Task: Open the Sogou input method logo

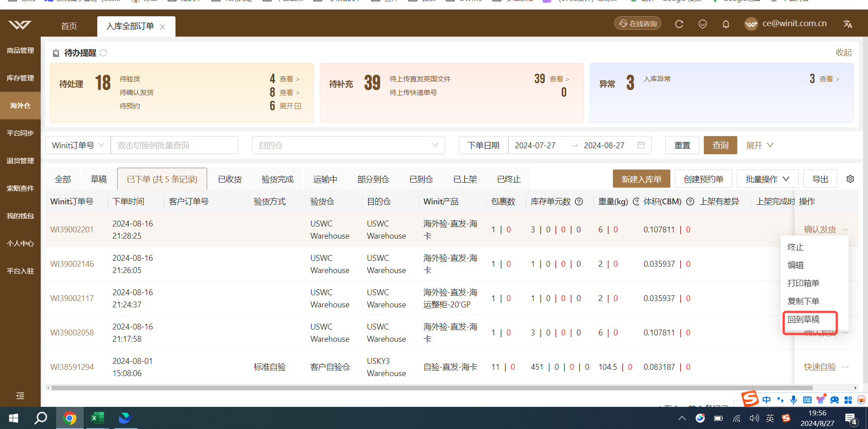Action: point(750,398)
